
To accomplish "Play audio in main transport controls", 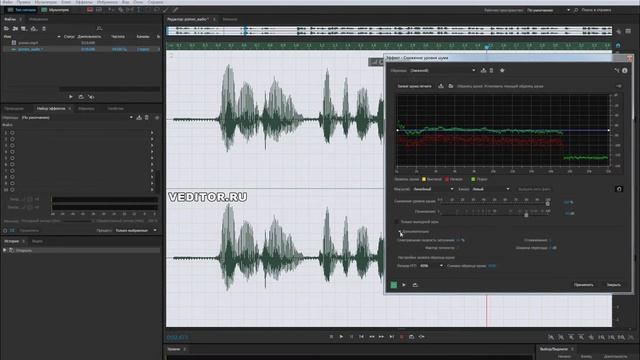I will [341, 337].
